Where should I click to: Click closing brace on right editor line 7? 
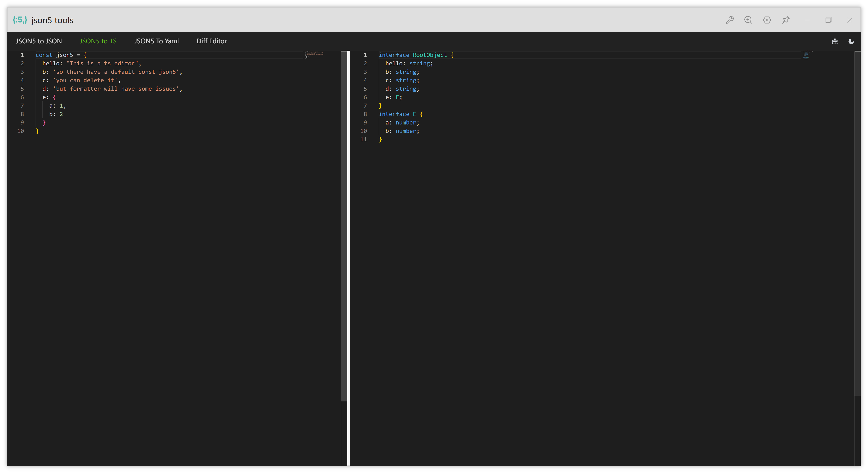click(x=380, y=106)
